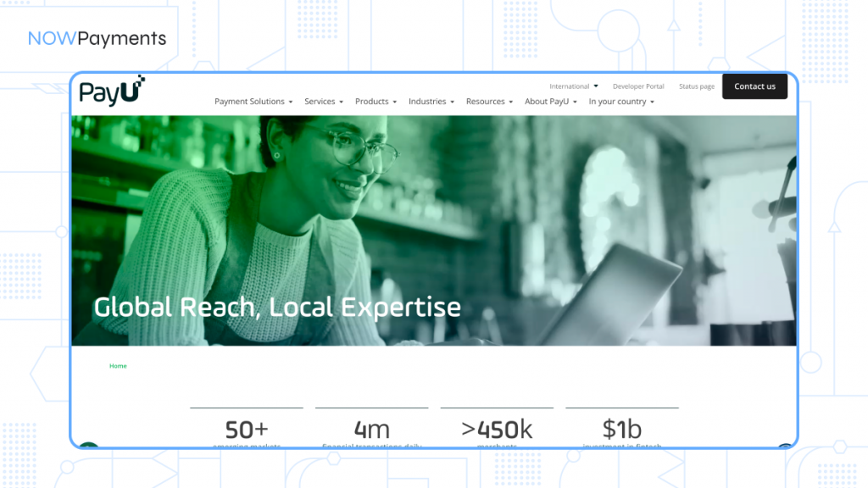The image size is (868, 488).
Task: Open the About PayU menu
Action: [550, 102]
